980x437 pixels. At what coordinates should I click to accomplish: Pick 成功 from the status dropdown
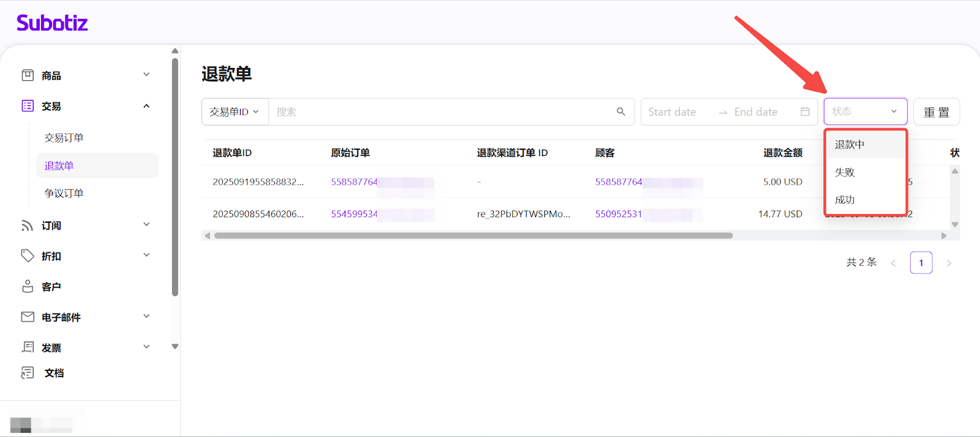(x=845, y=200)
